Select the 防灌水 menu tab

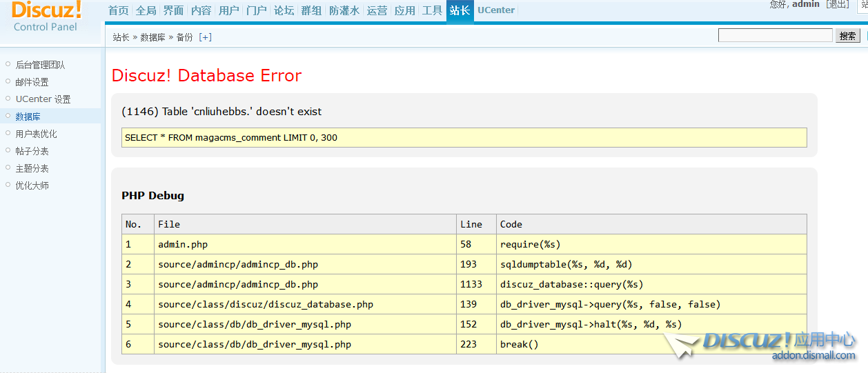[344, 10]
